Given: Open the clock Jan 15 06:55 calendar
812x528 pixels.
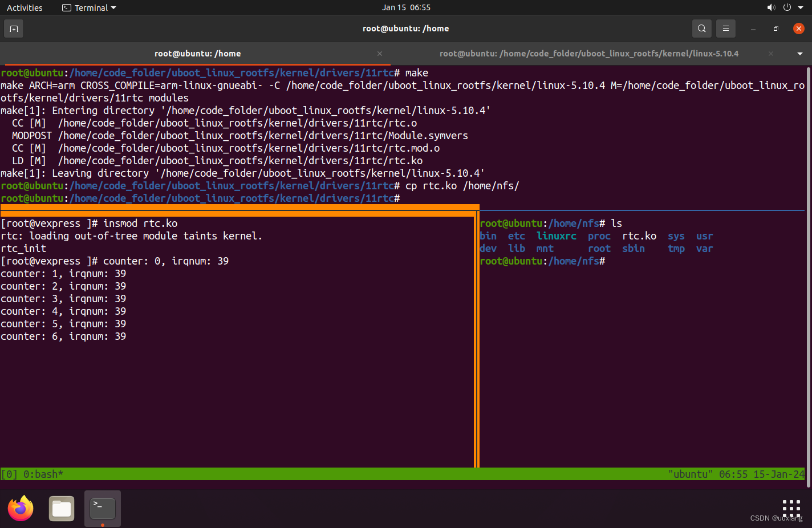Looking at the screenshot, I should pyautogui.click(x=406, y=7).
